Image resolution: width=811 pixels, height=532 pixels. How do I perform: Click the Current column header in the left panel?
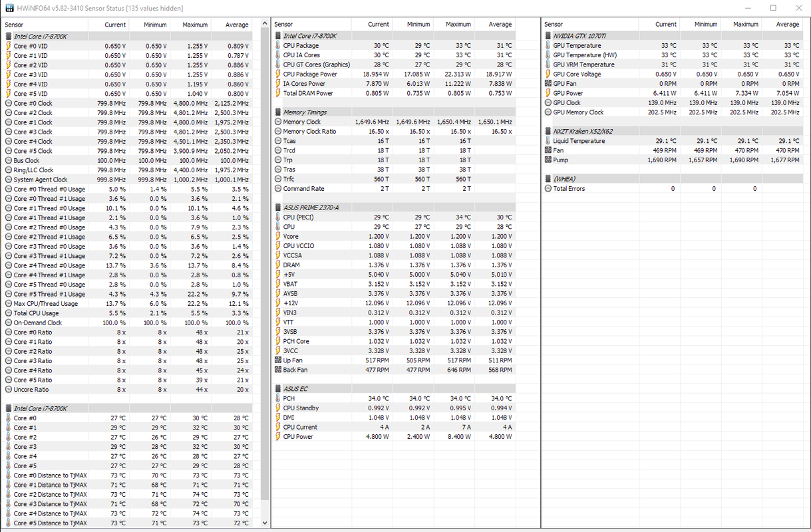(x=115, y=25)
